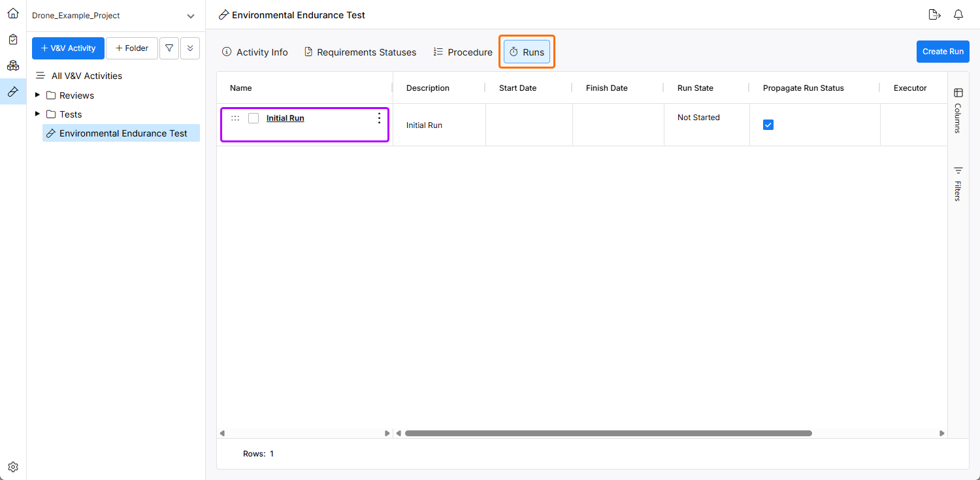Click the expand-all double chevron button
This screenshot has width=980, height=480.
coord(190,48)
